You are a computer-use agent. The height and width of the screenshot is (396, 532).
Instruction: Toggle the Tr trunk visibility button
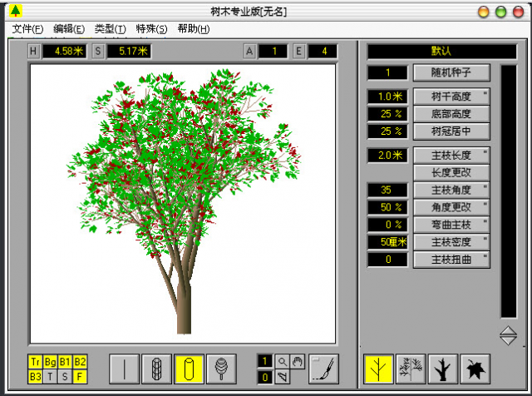(35, 362)
